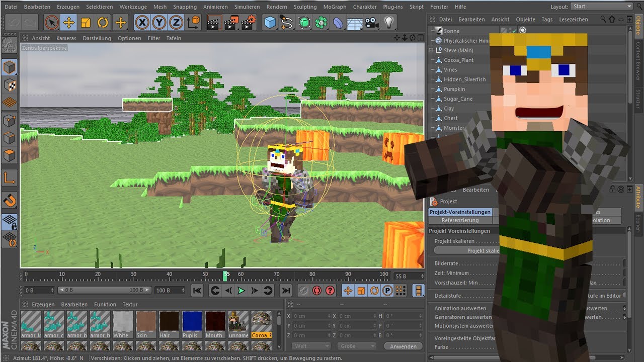This screenshot has width=644, height=362.
Task: Open the floor environment icon
Action: [355, 23]
